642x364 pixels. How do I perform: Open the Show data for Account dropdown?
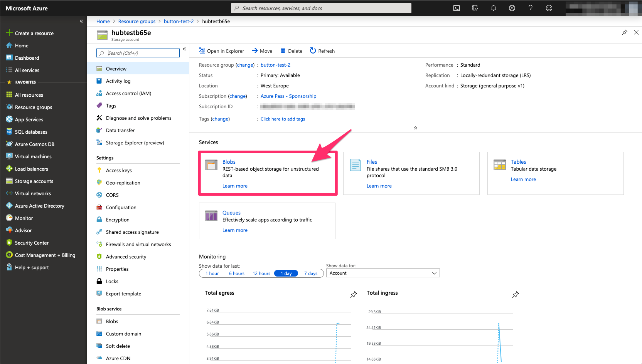383,273
